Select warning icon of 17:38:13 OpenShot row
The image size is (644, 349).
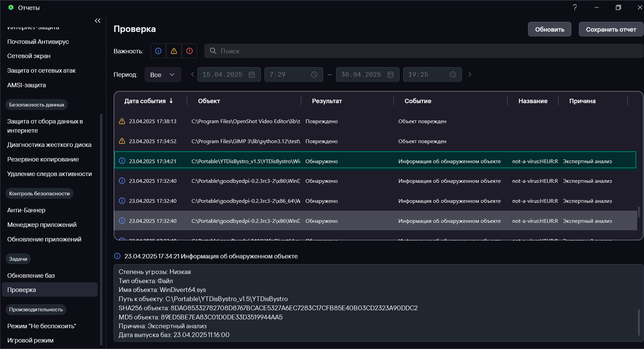122,121
